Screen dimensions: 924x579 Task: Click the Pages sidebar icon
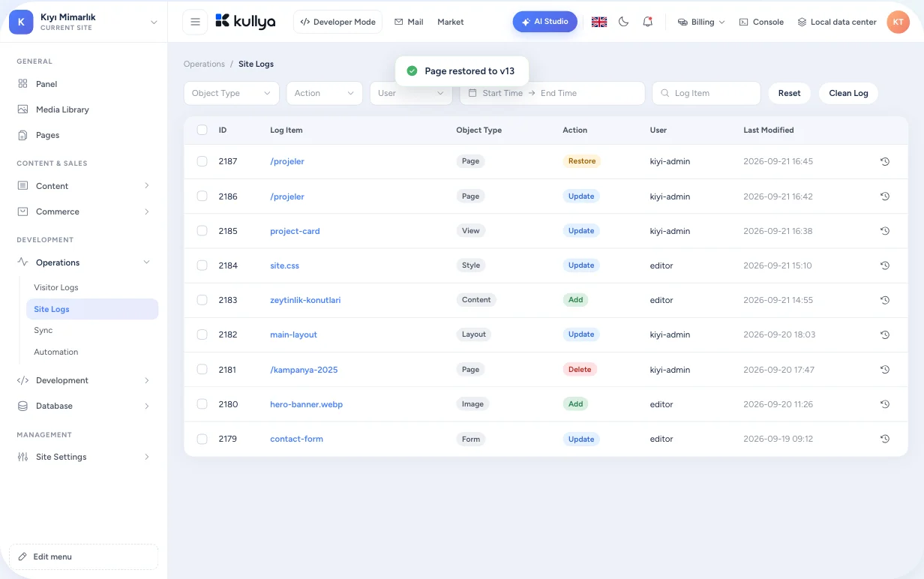tap(22, 135)
